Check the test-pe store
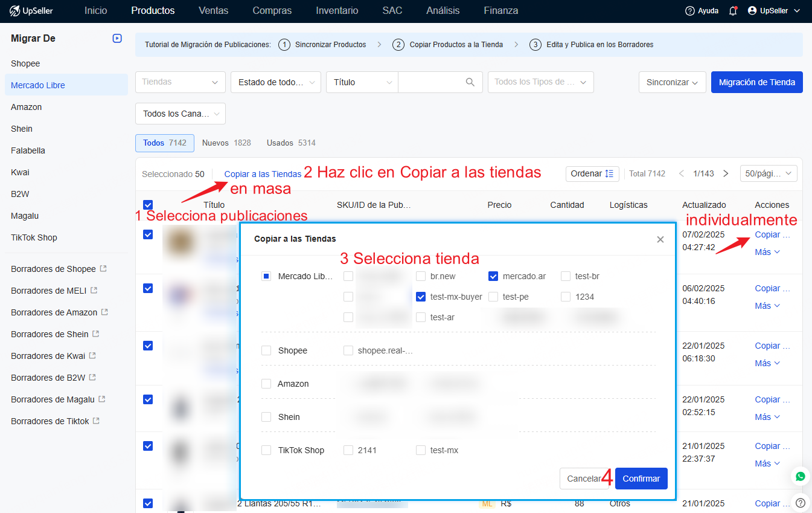The image size is (812, 513). [493, 297]
